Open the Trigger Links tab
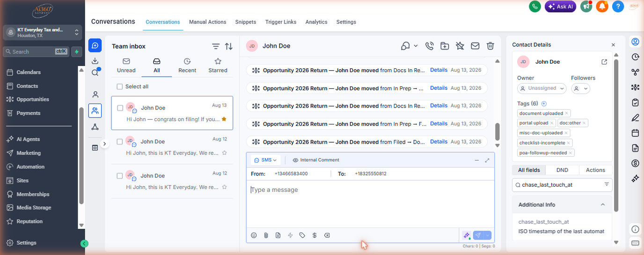Viewport: 644px width, 255px height. [281, 22]
